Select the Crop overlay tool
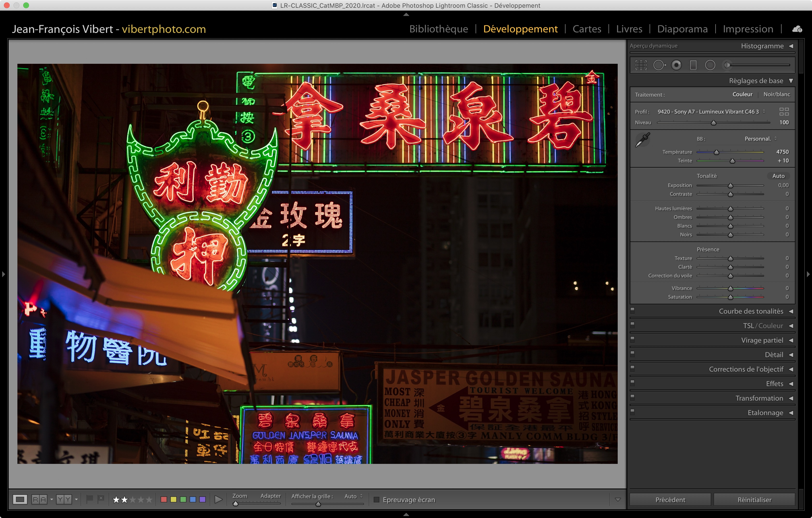This screenshot has height=518, width=812. coord(641,65)
